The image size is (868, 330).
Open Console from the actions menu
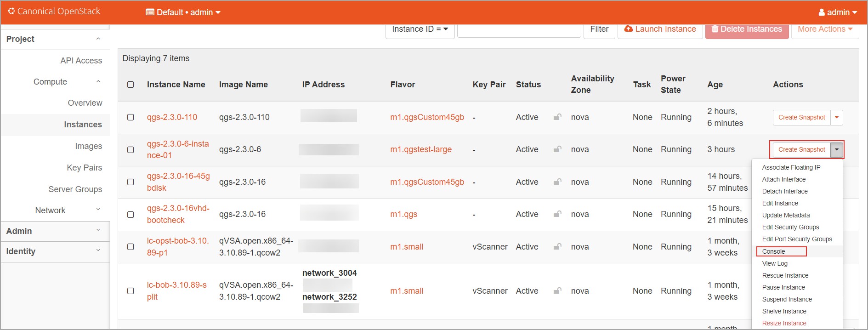pyautogui.click(x=773, y=251)
